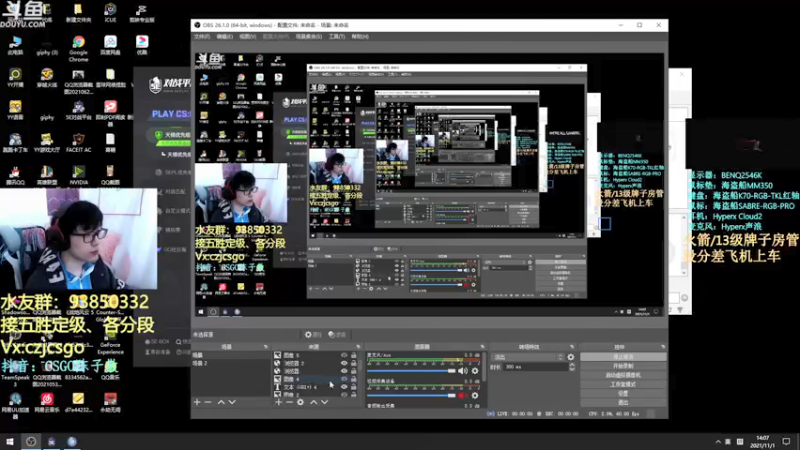
Task: Open Windows Start menu
Action: [10, 441]
